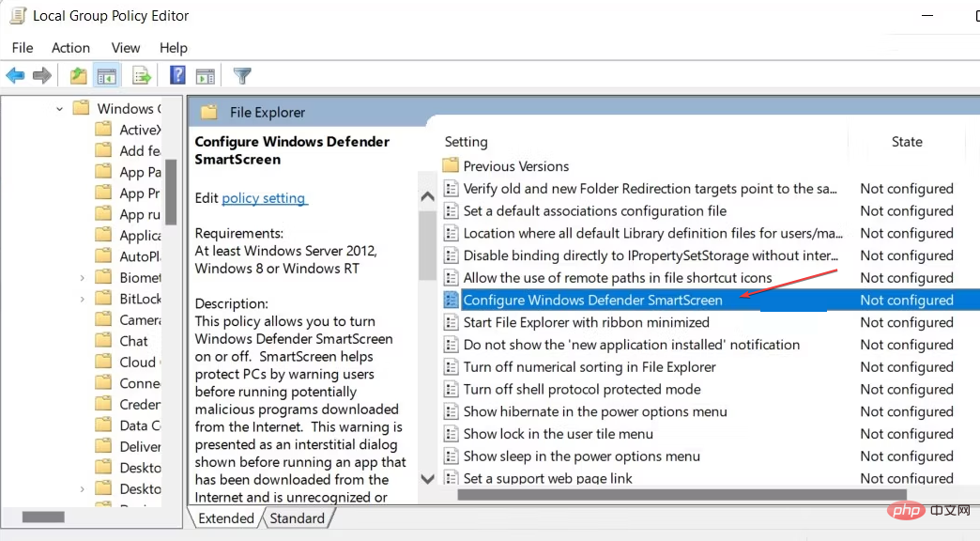Toggle the Show/Hide Console Tree icon
The height and width of the screenshot is (541, 980).
coord(107,76)
